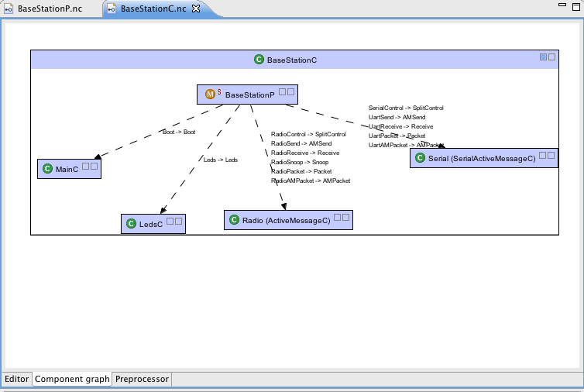The height and width of the screenshot is (392, 584).
Task: Click the 'RadioAMPacket -> AMPacket' label
Action: tap(311, 181)
